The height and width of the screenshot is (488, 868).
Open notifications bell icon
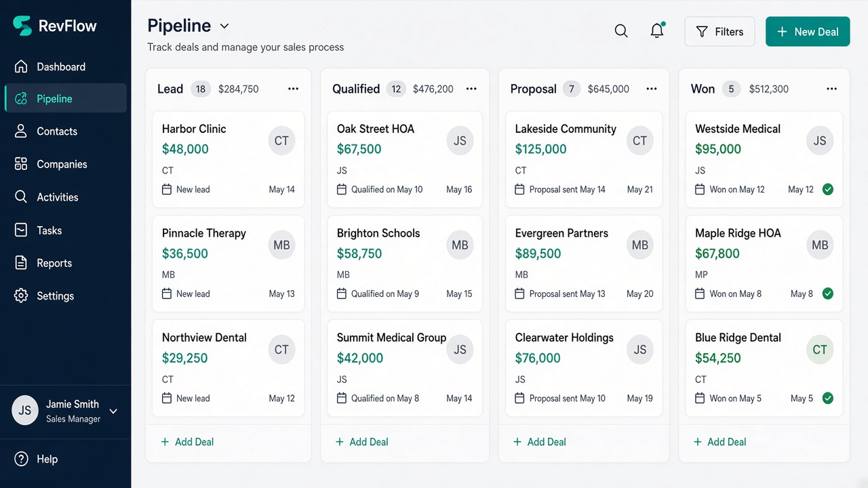(x=657, y=30)
